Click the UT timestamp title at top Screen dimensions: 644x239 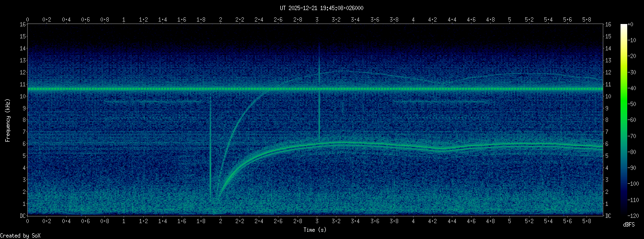tap(322, 8)
